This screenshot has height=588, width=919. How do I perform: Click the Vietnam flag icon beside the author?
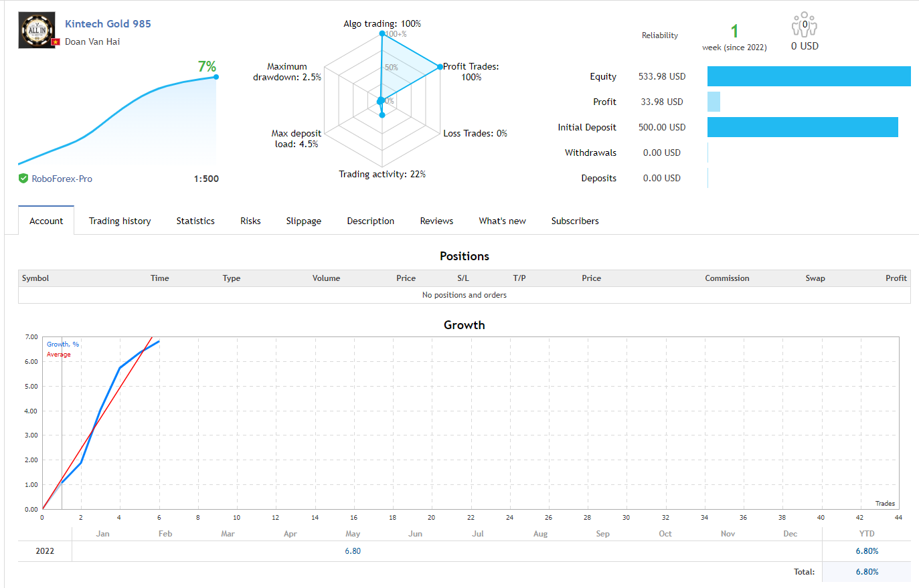56,42
